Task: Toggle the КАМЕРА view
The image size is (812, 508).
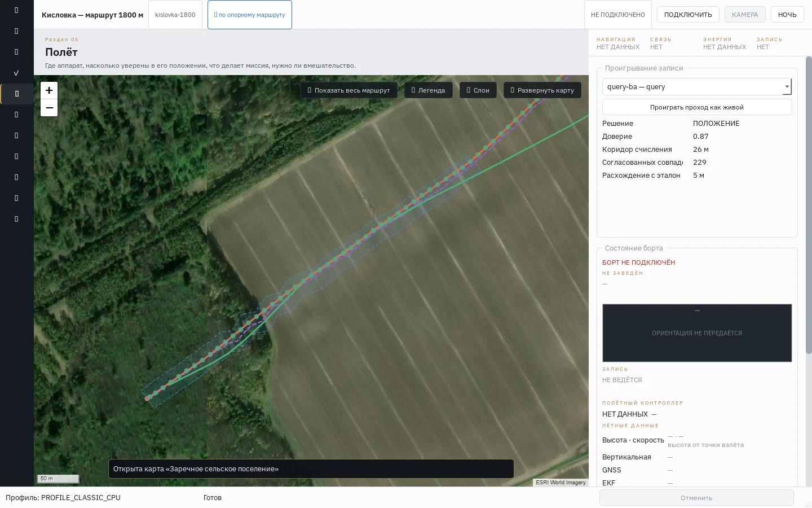Action: [x=745, y=15]
